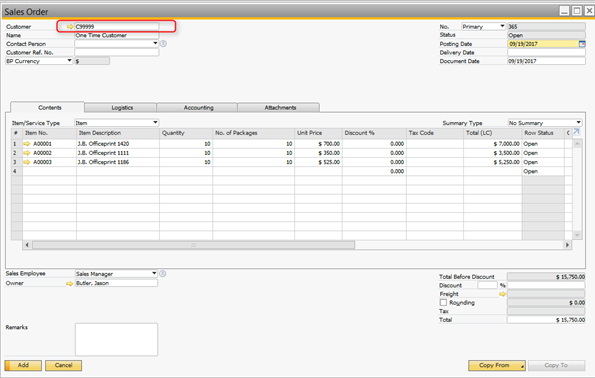Click the J.B. Officeprint 1420 description cell
Viewport: 595px width, 378px height.
[118, 144]
